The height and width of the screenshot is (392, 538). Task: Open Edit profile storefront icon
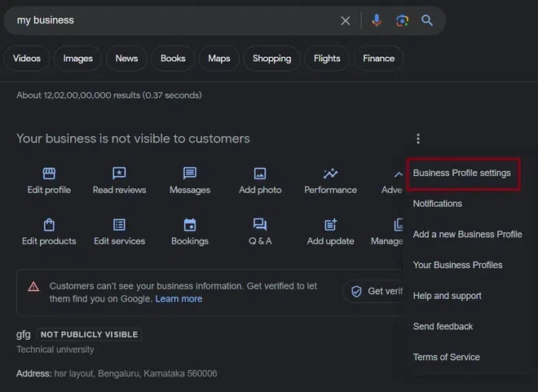pos(49,174)
